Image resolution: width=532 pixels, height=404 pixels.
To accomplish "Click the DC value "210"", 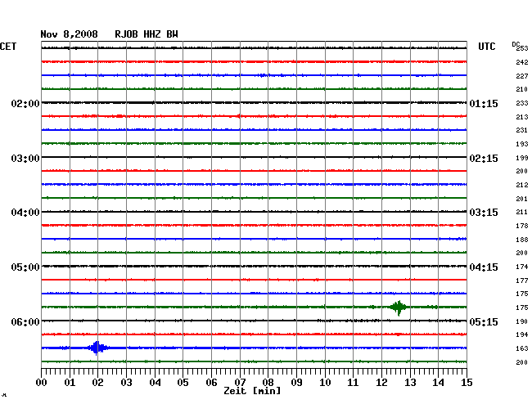I will pos(522,89).
